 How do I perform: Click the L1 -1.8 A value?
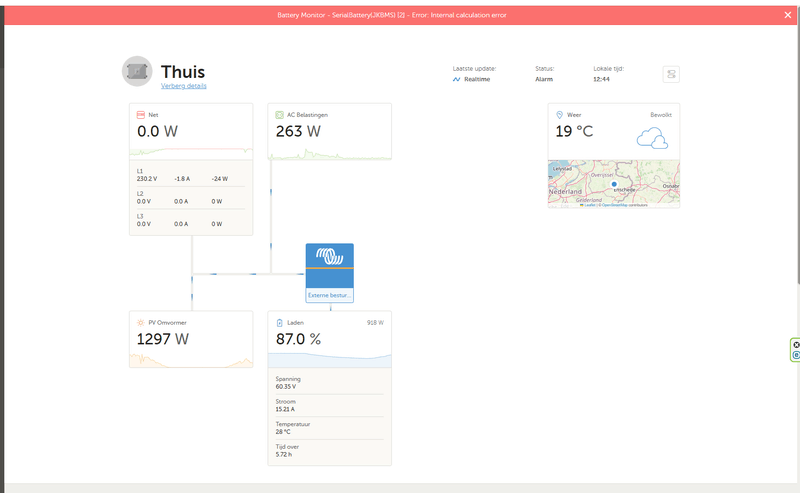coord(182,179)
